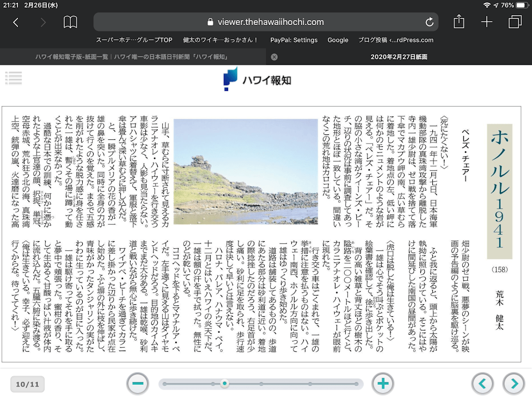The width and height of the screenshot is (532, 399).
Task: Go to previous page with left chevron
Action: tap(482, 384)
